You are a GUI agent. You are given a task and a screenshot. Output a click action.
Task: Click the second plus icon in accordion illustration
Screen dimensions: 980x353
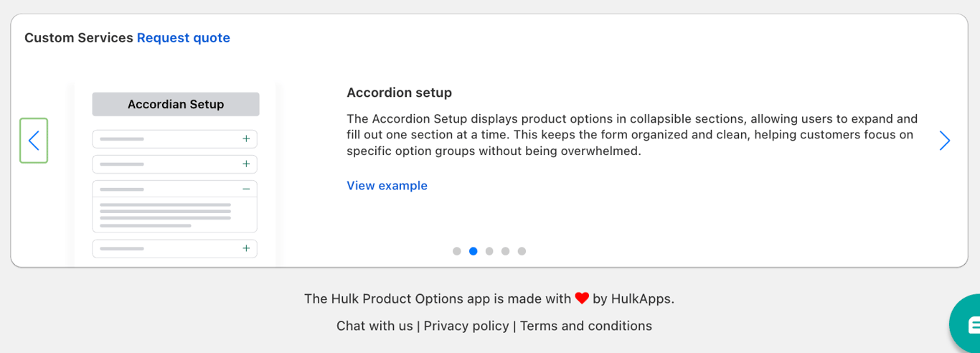pyautogui.click(x=246, y=164)
